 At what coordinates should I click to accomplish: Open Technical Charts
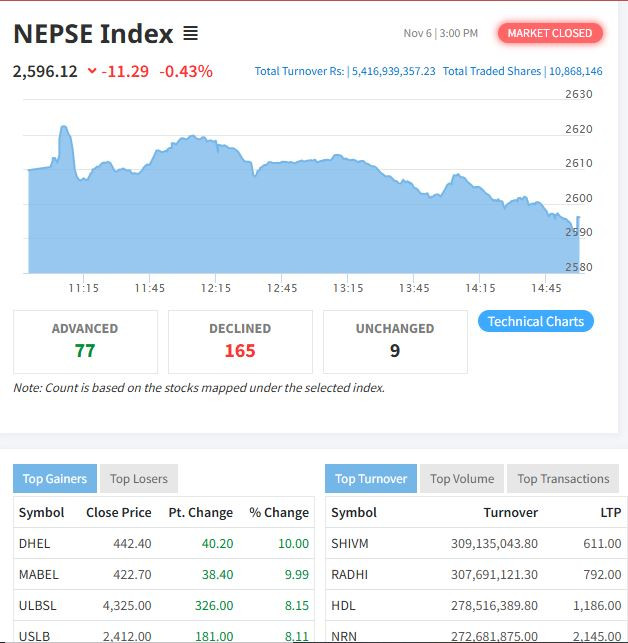536,321
